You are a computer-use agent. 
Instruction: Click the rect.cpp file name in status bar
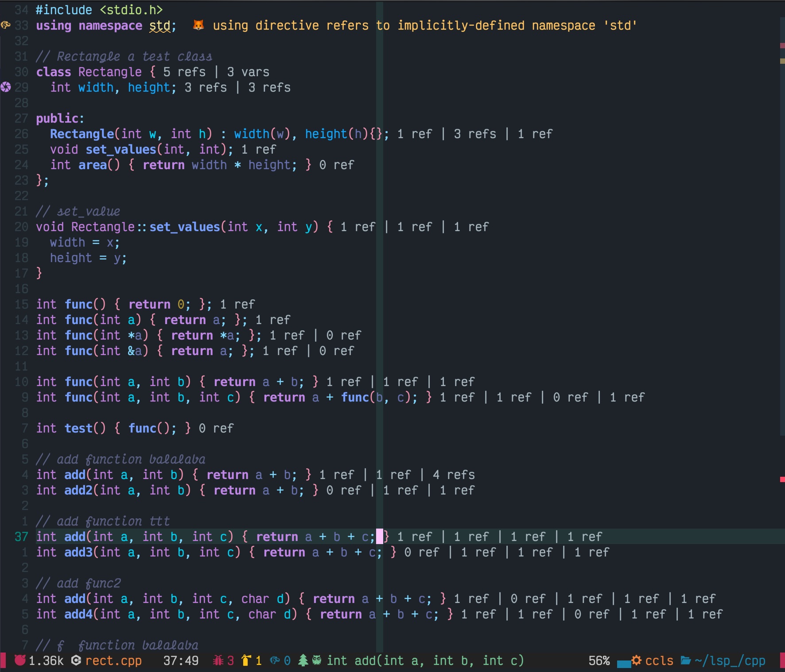click(x=113, y=661)
